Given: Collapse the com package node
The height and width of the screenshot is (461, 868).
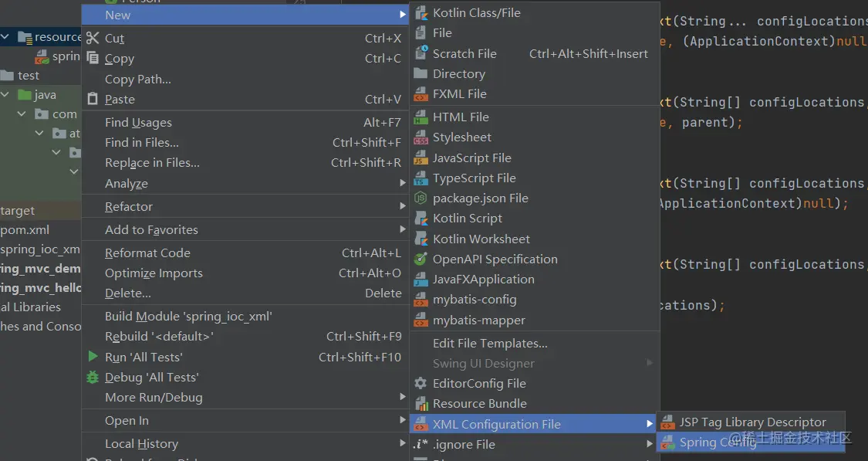Looking at the screenshot, I should point(22,114).
